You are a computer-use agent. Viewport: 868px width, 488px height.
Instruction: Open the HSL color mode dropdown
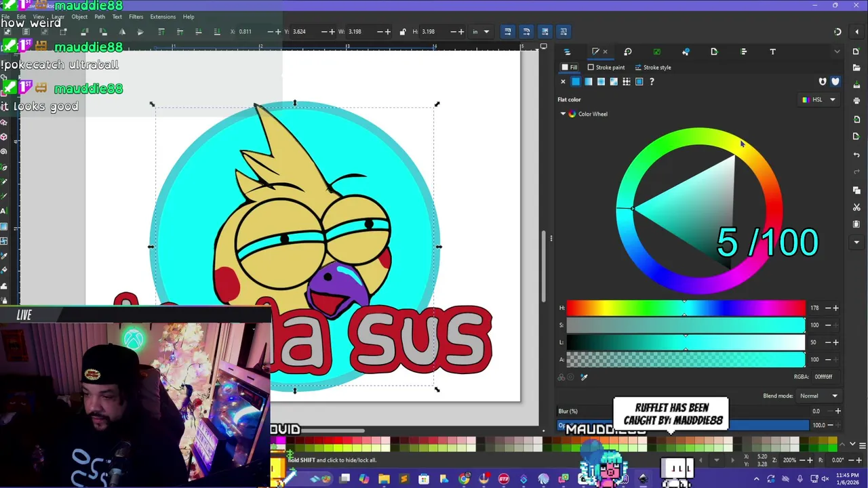pos(819,100)
